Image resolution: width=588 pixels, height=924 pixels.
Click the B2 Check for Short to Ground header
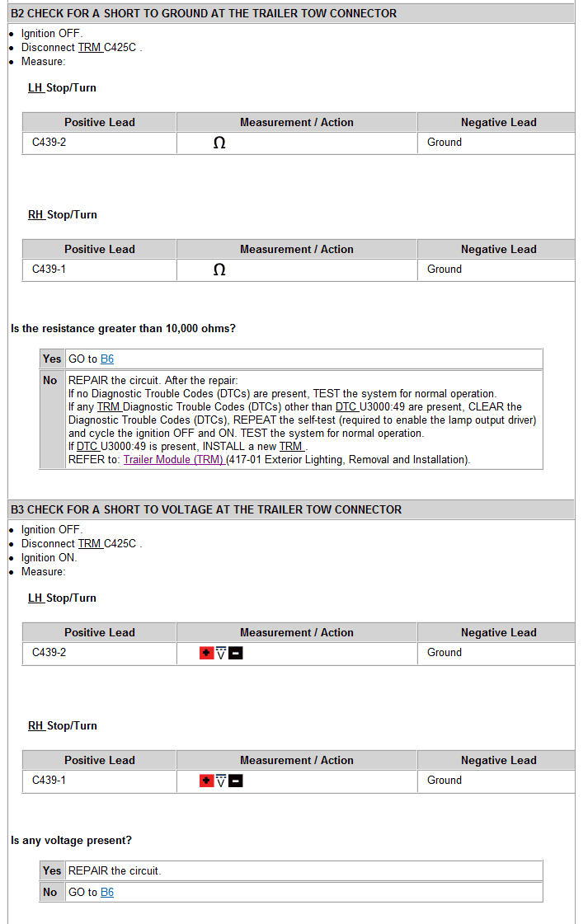(x=204, y=14)
